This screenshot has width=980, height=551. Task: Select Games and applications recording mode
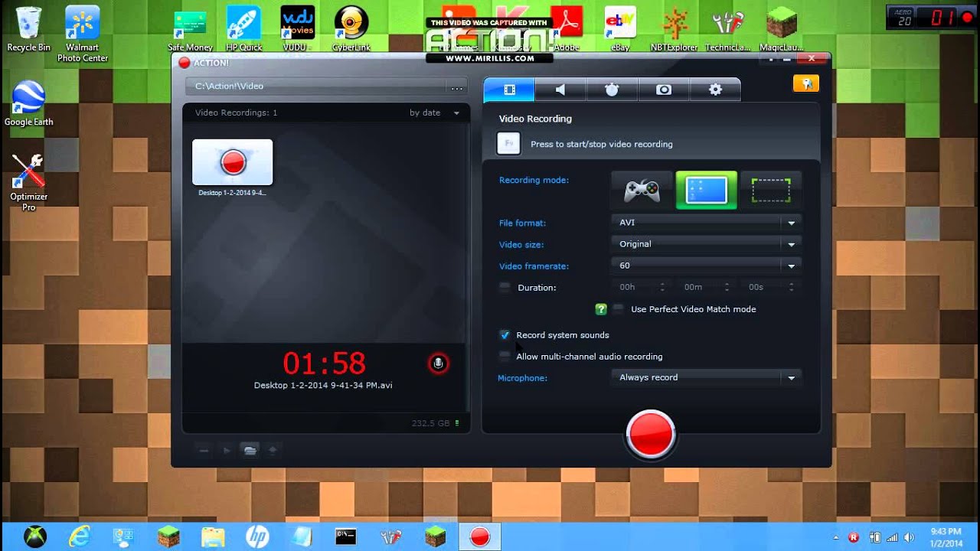(x=642, y=190)
